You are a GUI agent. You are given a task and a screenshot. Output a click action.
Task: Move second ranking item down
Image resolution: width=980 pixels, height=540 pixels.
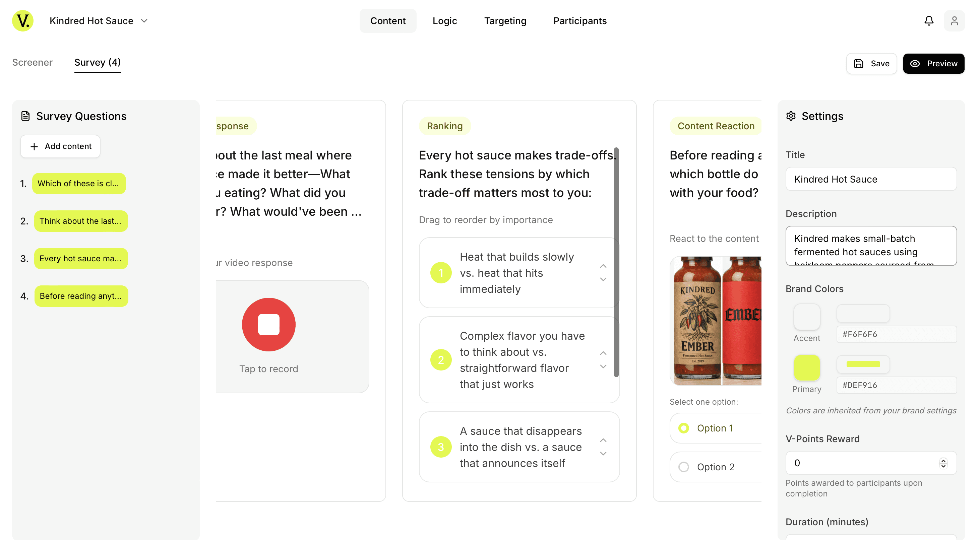point(603,366)
